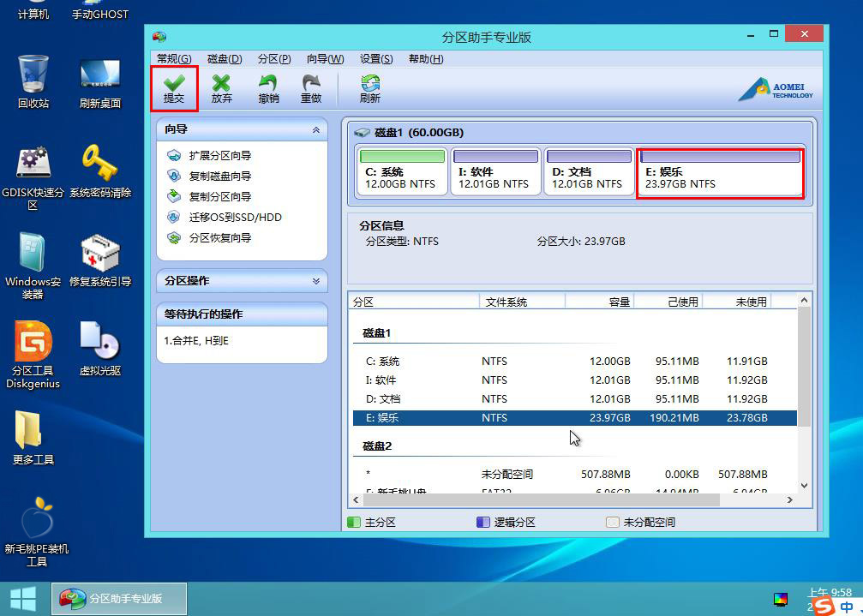Click the AOMEI Technology logo
The image size is (863, 616).
(x=776, y=90)
